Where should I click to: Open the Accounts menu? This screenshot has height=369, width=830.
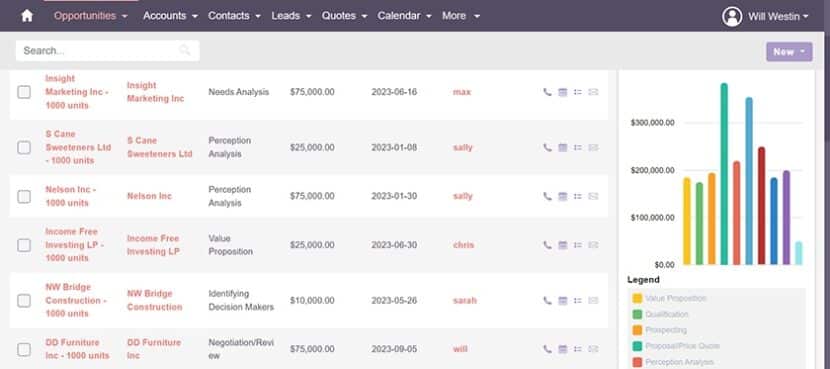tap(170, 16)
